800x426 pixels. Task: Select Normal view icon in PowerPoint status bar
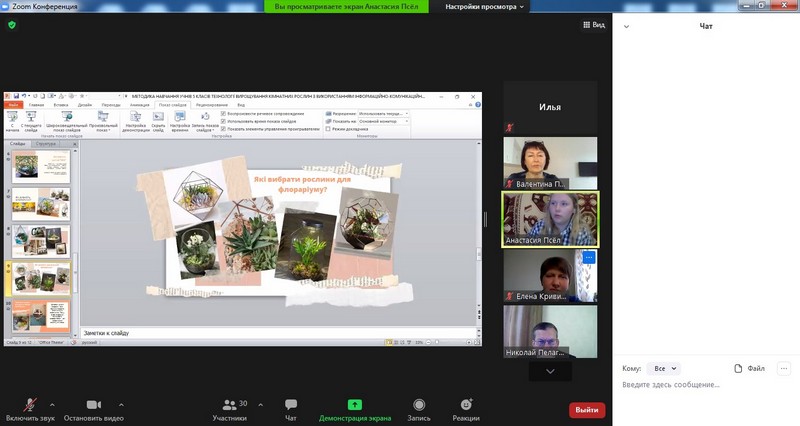[x=389, y=342]
